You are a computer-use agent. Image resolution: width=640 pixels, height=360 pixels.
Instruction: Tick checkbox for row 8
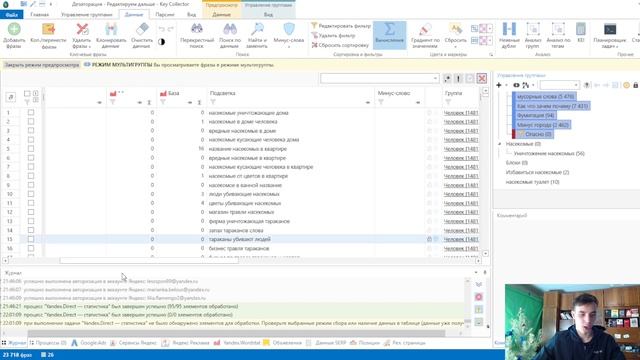click(31, 176)
